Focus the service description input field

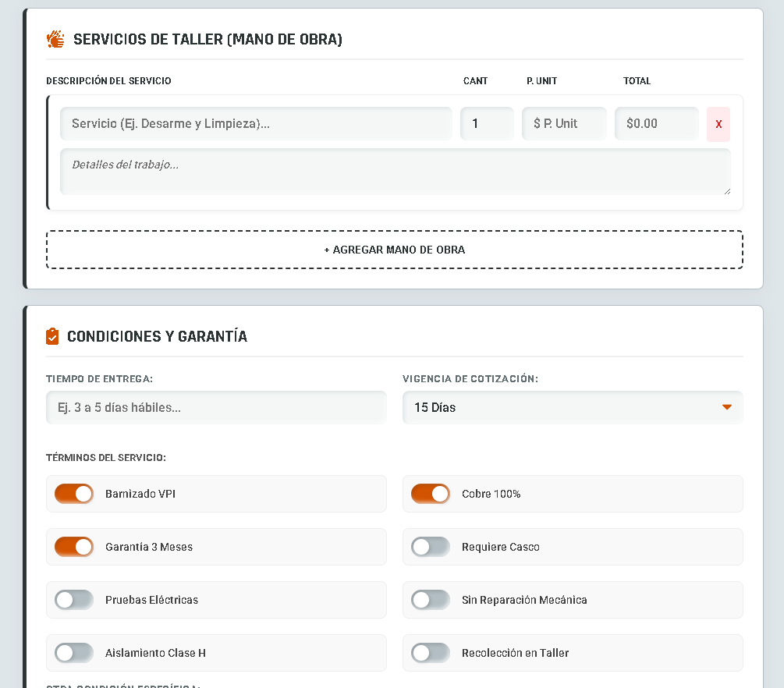(x=256, y=123)
